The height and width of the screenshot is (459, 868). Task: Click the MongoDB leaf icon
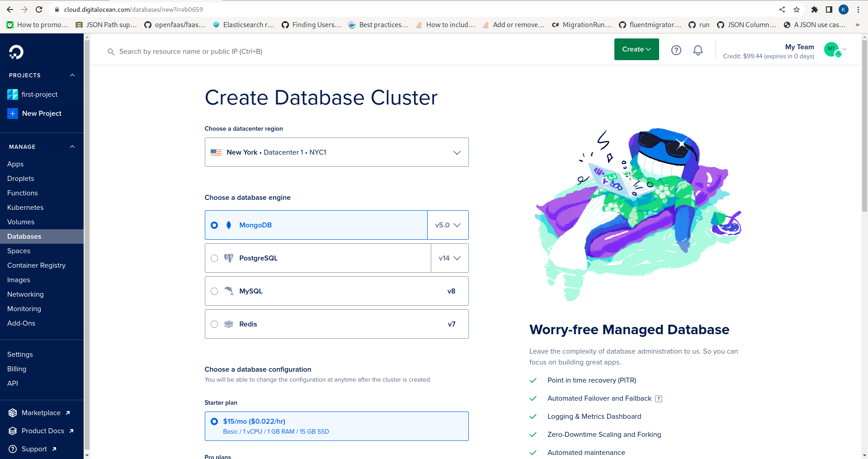pos(229,225)
